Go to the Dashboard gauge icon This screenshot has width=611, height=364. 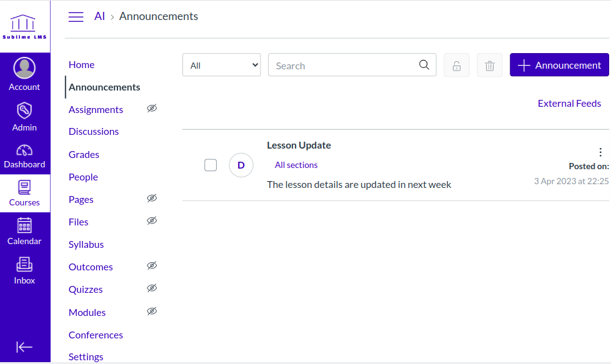click(x=24, y=150)
